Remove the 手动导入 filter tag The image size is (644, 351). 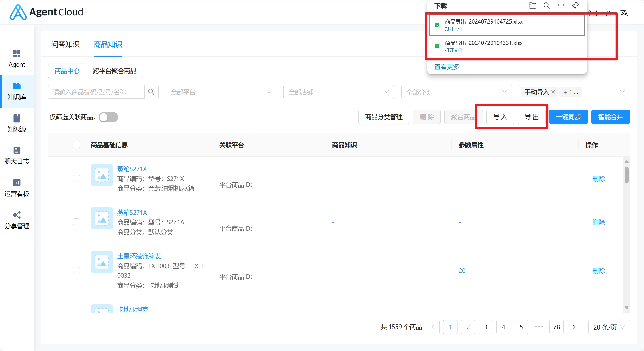tap(553, 92)
